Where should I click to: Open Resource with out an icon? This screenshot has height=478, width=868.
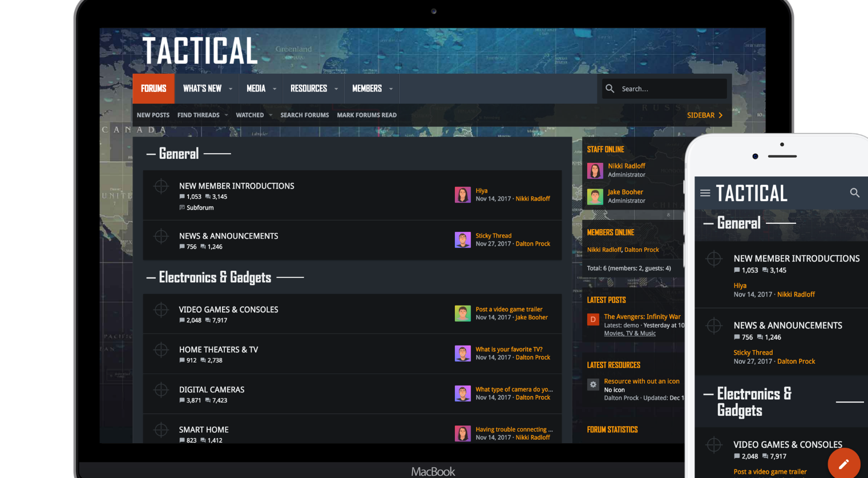[x=642, y=381]
